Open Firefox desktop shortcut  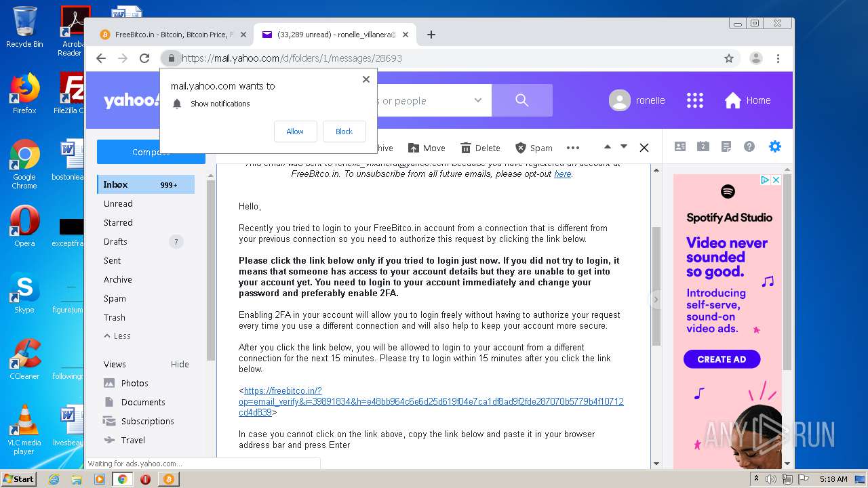pyautogui.click(x=24, y=94)
